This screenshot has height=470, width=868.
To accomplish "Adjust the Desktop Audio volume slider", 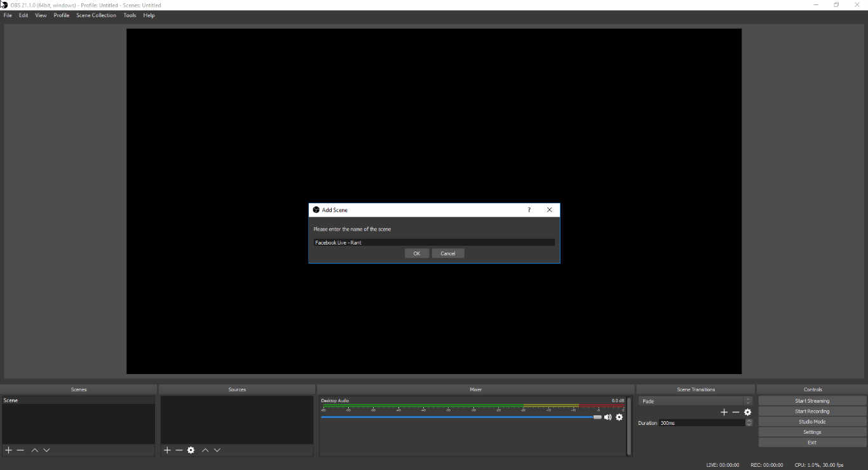I will [x=596, y=417].
